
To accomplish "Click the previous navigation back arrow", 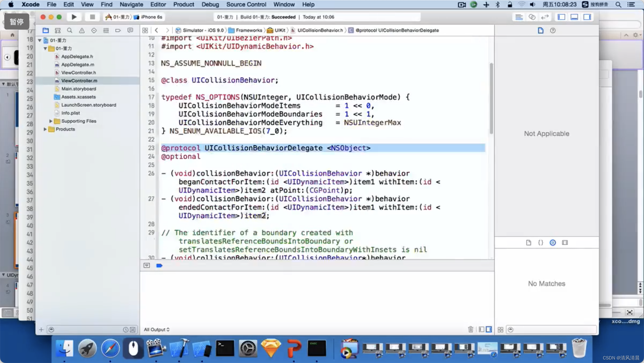I will 156,30.
